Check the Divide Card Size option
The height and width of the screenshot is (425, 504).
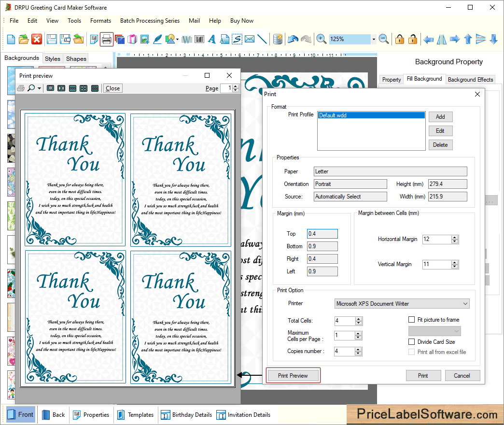[x=412, y=342]
